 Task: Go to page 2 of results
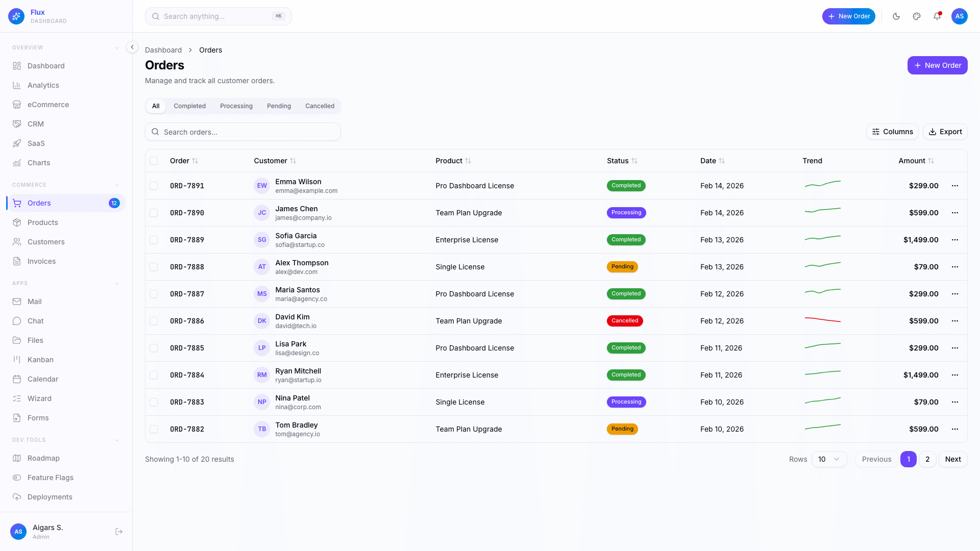927,459
